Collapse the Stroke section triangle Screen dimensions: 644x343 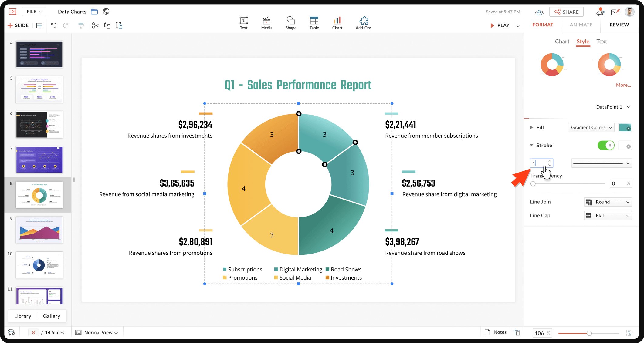pos(531,145)
